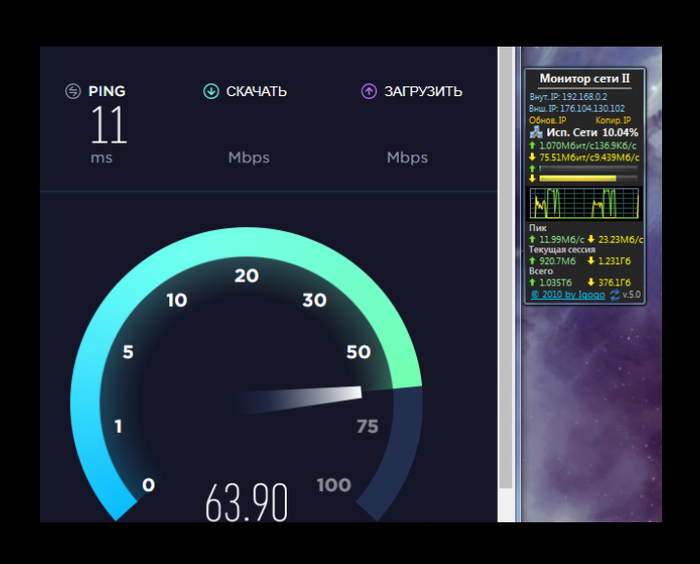
Task: Click the network traffic history graph
Action: tap(584, 203)
